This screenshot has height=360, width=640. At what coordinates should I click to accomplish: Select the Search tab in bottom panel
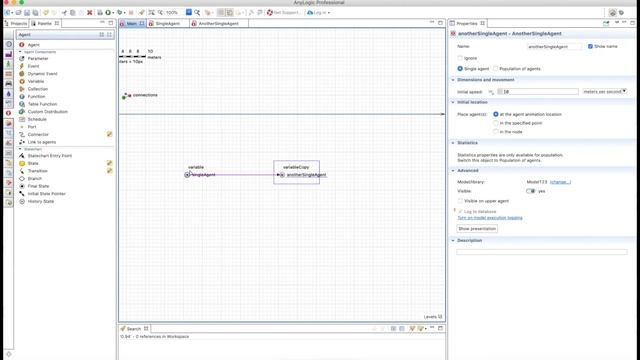[133, 329]
